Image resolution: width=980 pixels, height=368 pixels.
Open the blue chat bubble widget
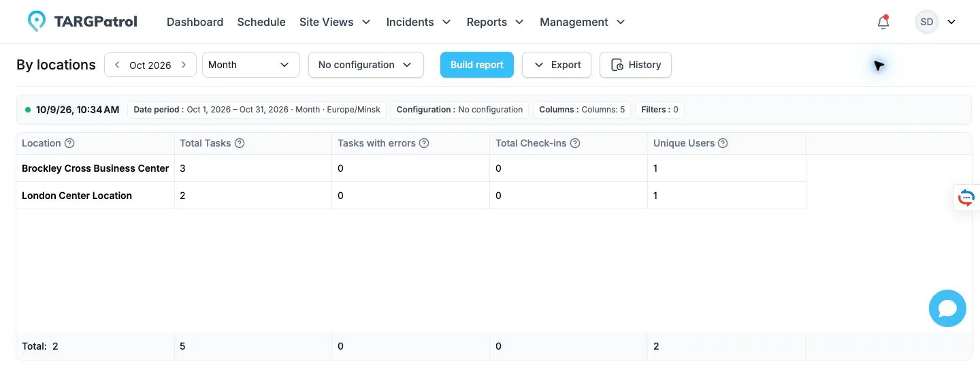pos(947,308)
